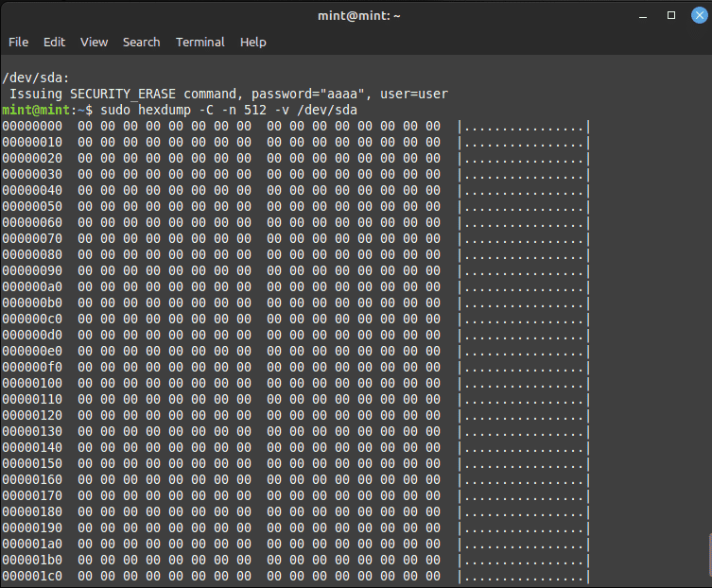Open the Search menu
Screen dimensions: 712x588
(141, 43)
